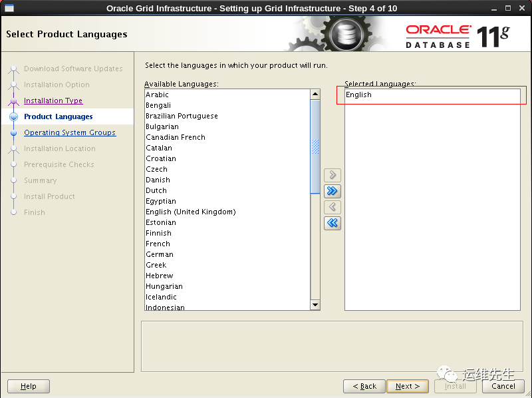
Task: Select Hungarian in Available Languages
Action: pyautogui.click(x=227, y=286)
